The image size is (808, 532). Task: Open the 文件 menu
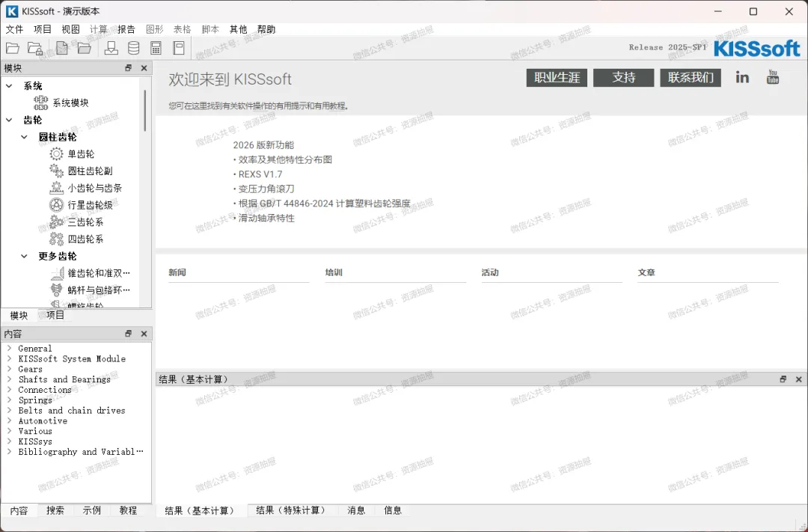coord(14,29)
